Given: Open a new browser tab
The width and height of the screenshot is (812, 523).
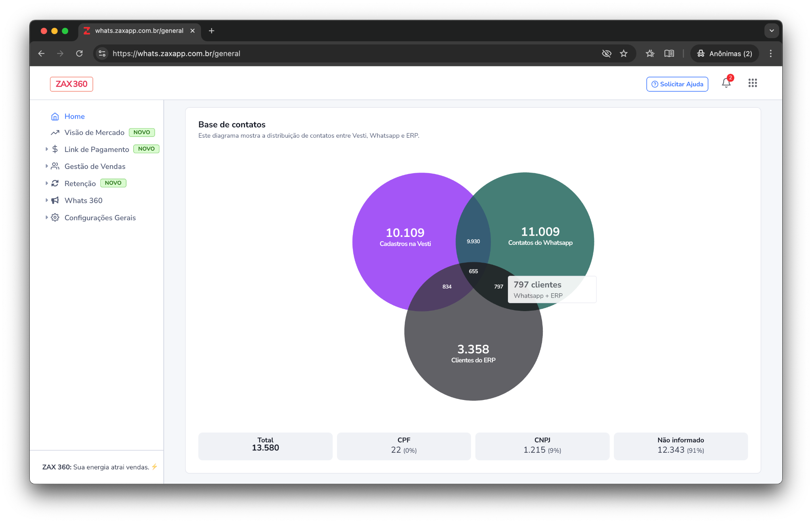Looking at the screenshot, I should (211, 31).
